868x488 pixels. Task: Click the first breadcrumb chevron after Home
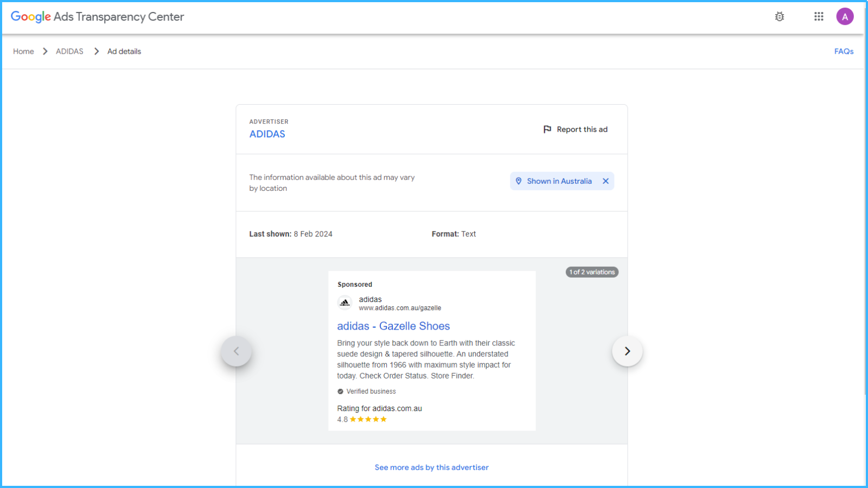tap(45, 52)
